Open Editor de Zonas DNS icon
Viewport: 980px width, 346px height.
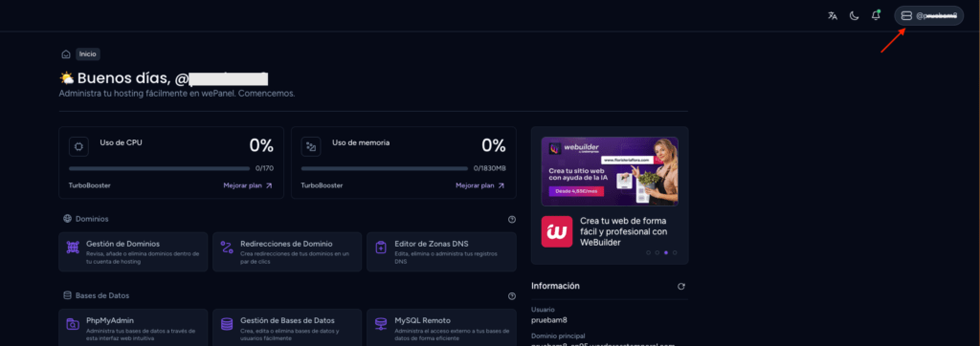pos(381,248)
